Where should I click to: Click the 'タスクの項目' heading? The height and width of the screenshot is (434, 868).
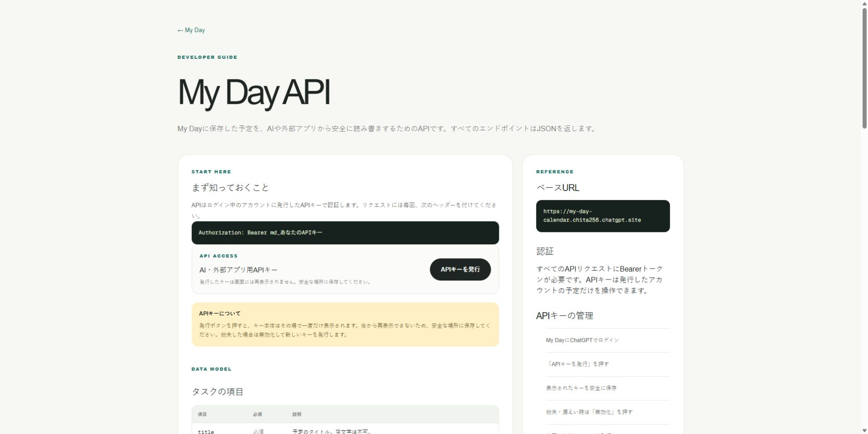pyautogui.click(x=217, y=392)
